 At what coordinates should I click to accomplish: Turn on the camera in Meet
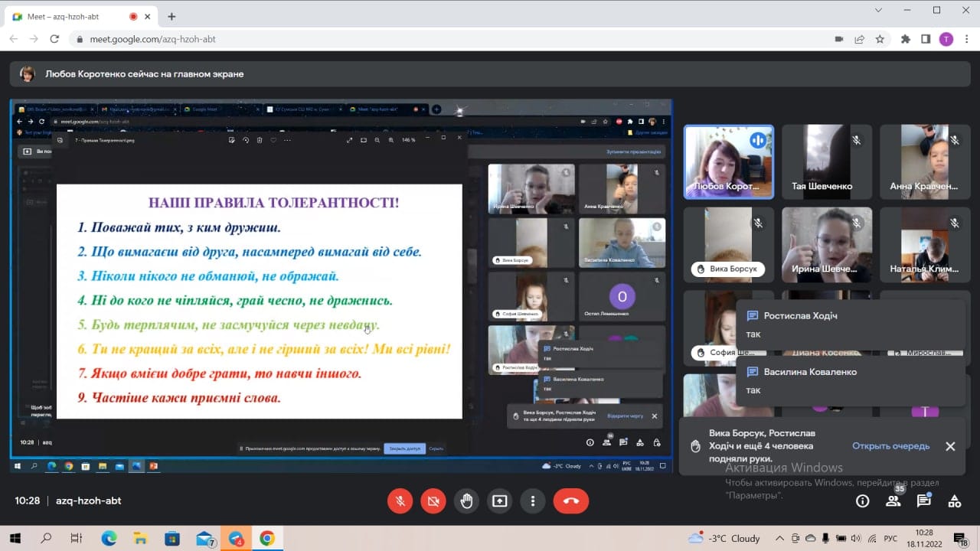coord(433,500)
